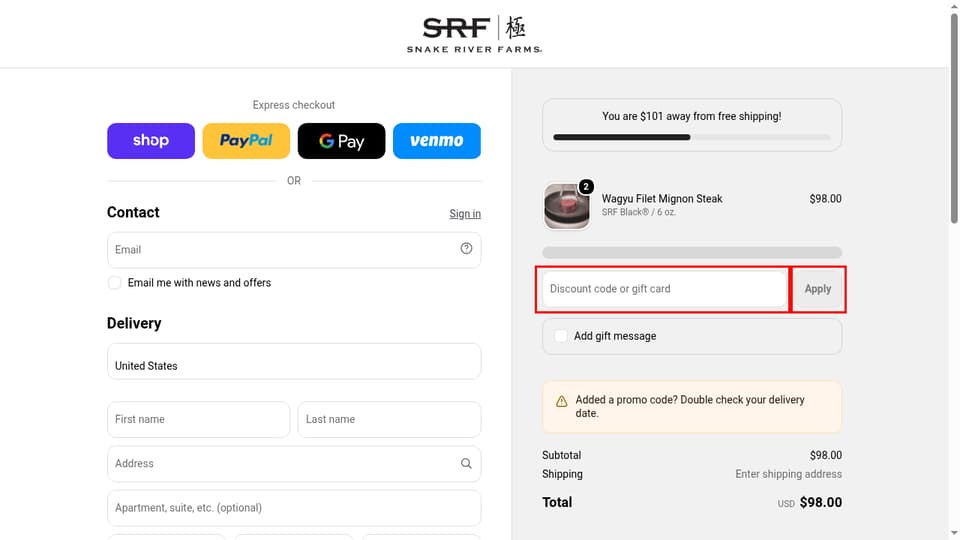Click the SRF Black® / 6 oz. variant text

point(639,212)
